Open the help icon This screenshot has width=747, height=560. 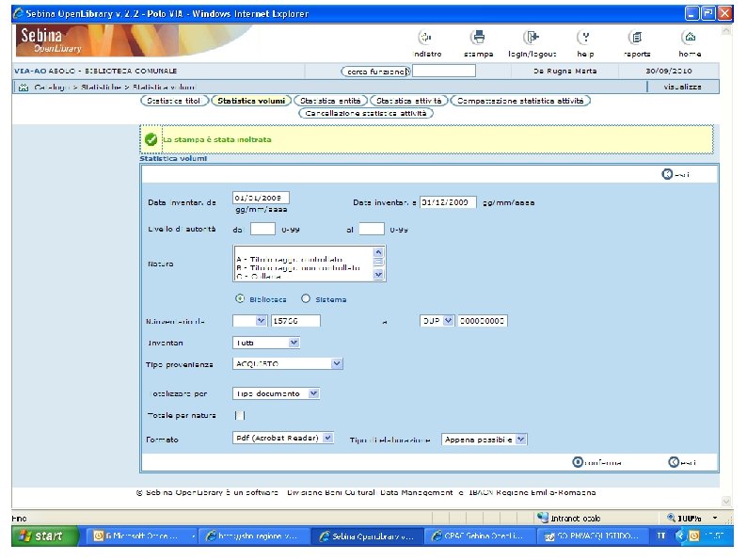click(x=585, y=37)
